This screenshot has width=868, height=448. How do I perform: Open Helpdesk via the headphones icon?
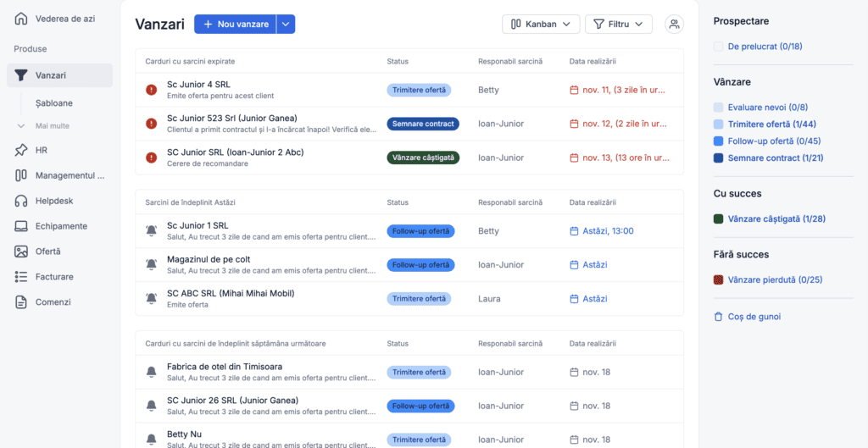[x=21, y=201]
